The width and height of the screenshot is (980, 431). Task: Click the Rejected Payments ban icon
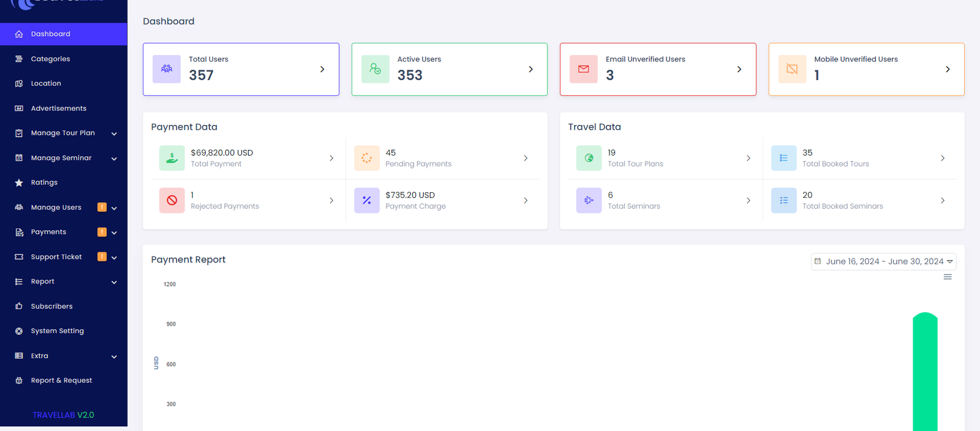(x=172, y=200)
